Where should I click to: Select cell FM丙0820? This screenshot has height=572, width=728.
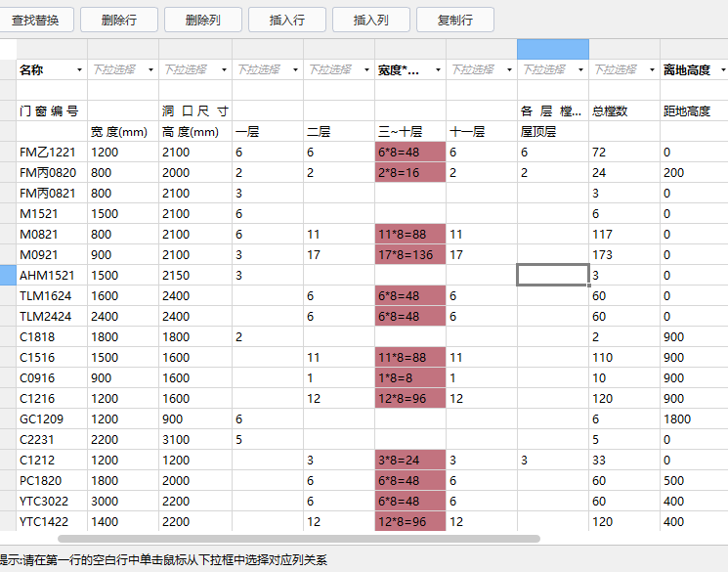tap(52, 173)
